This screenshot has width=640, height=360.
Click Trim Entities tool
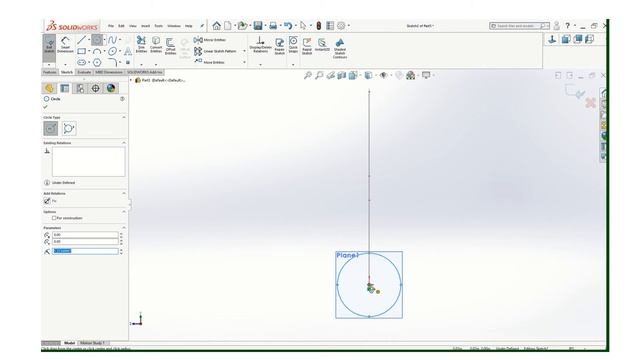click(x=141, y=44)
